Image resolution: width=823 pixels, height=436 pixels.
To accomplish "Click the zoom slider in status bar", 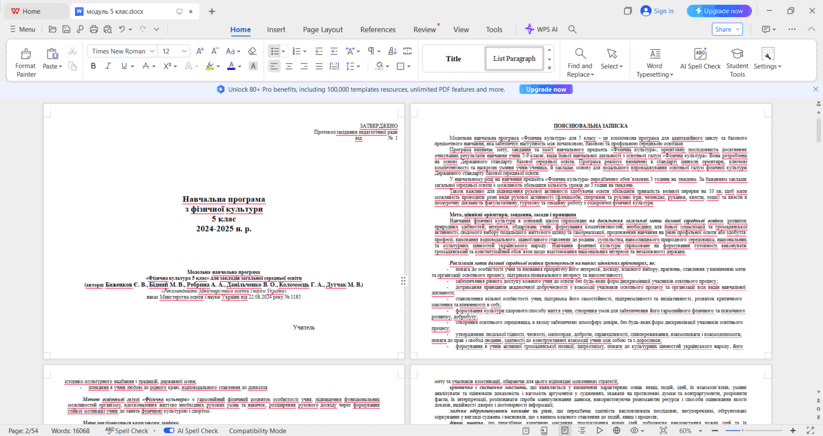I will coord(754,431).
